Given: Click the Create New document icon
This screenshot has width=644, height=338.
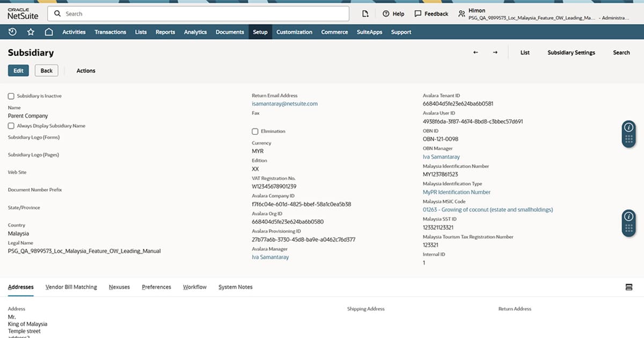Looking at the screenshot, I should pos(365,14).
